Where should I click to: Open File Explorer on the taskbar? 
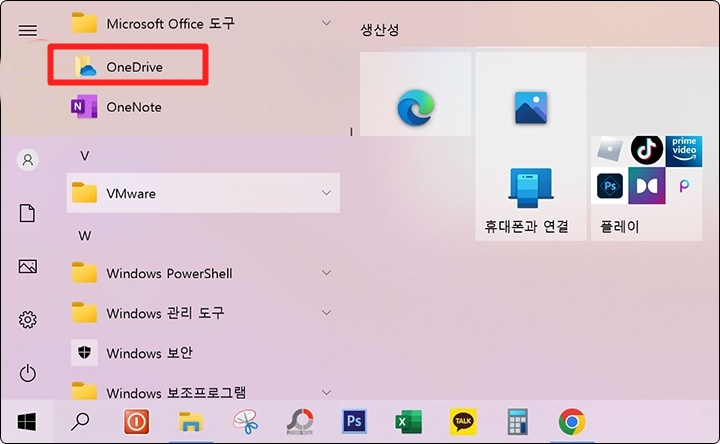191,422
